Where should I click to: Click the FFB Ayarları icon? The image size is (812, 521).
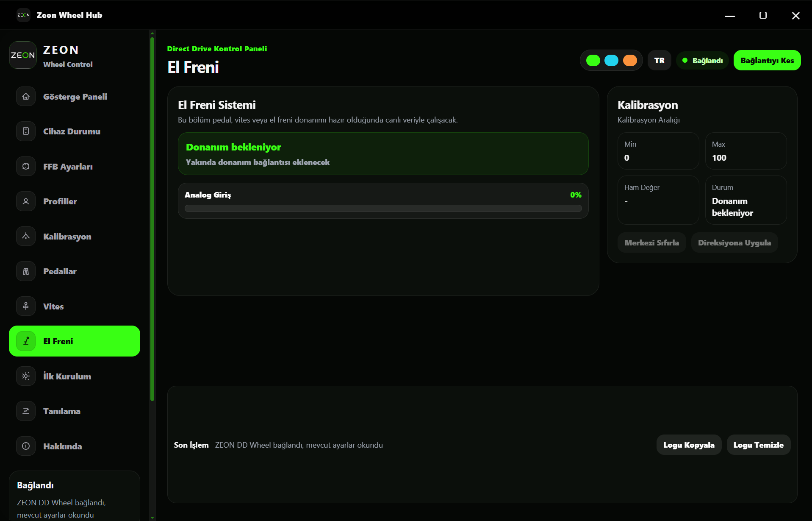(26, 167)
